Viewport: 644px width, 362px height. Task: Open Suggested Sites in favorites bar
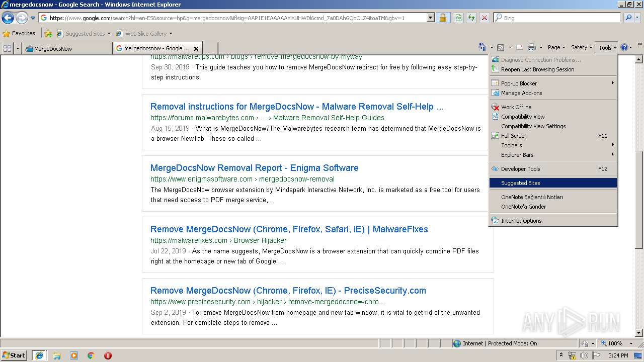(83, 34)
